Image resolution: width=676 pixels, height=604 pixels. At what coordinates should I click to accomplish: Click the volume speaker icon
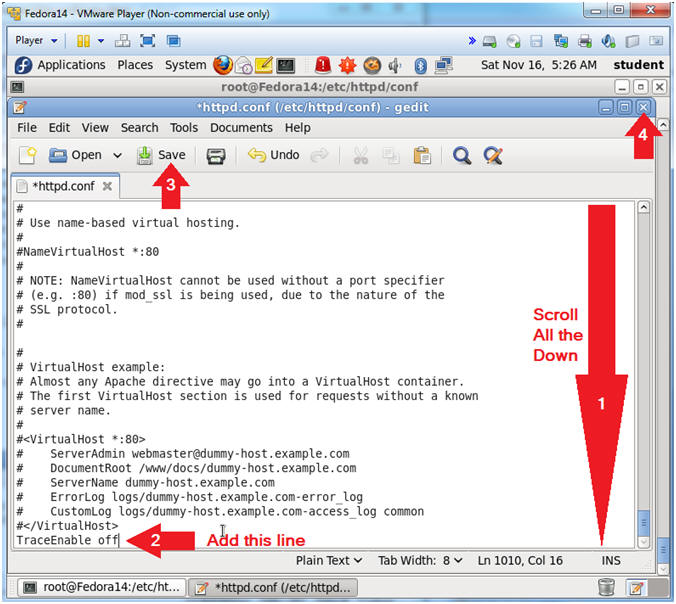point(395,66)
